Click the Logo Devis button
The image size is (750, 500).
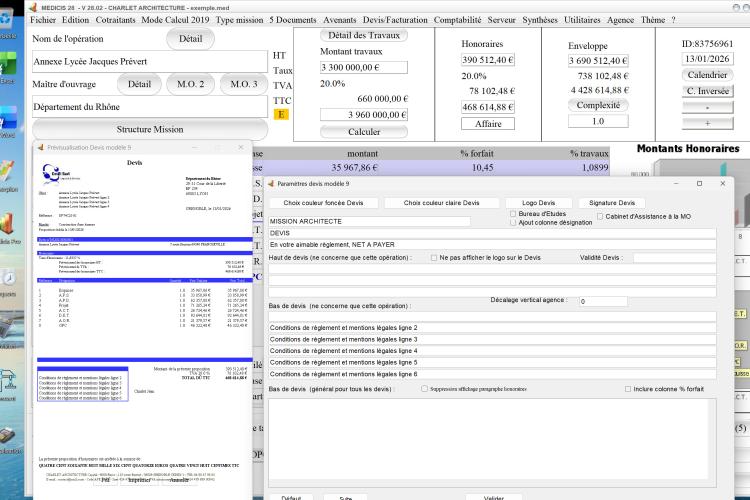[539, 203]
